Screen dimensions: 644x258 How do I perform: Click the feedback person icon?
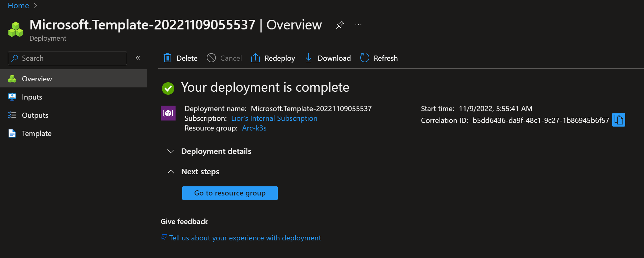[164, 237]
